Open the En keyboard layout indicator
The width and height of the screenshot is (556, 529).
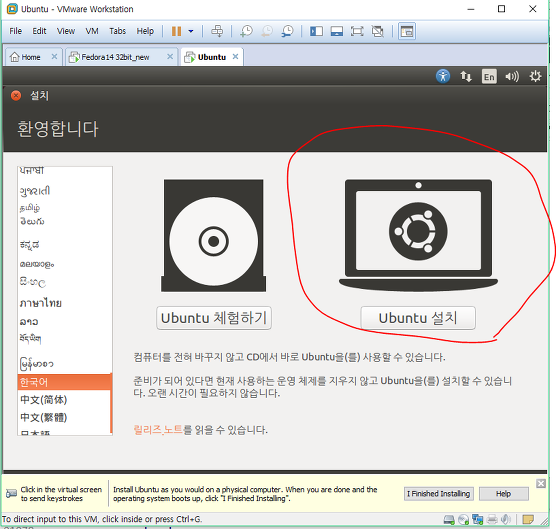tap(489, 76)
